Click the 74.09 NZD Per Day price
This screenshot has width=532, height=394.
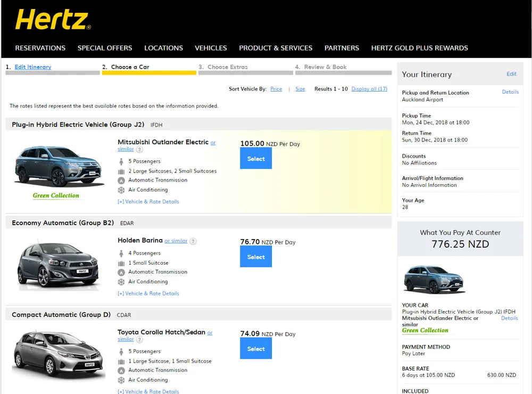[x=268, y=334]
